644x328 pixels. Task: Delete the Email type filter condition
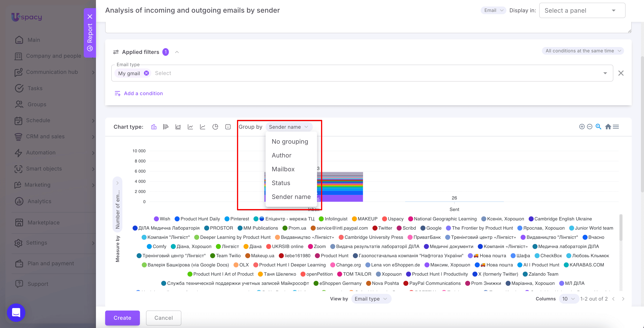[621, 73]
